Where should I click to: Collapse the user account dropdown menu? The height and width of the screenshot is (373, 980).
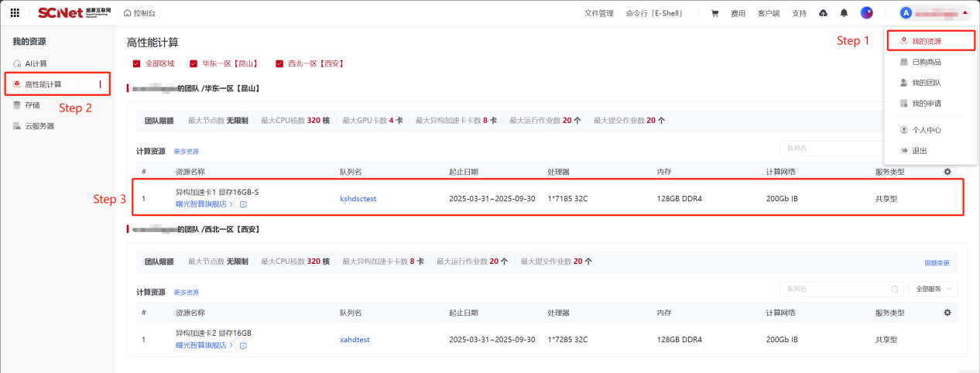tap(965, 13)
